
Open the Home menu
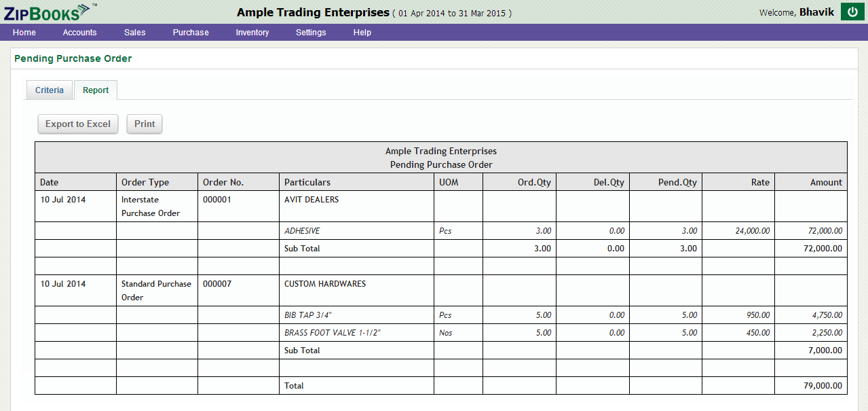[24, 33]
